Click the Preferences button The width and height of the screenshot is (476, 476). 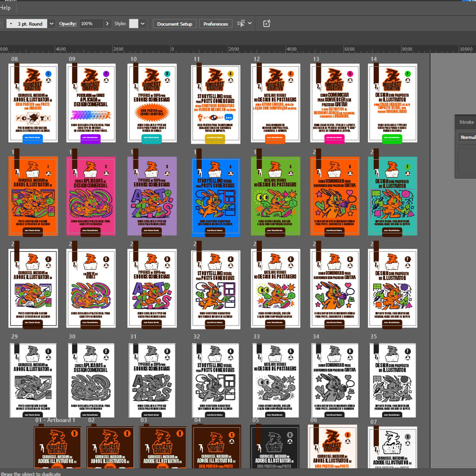(x=216, y=24)
